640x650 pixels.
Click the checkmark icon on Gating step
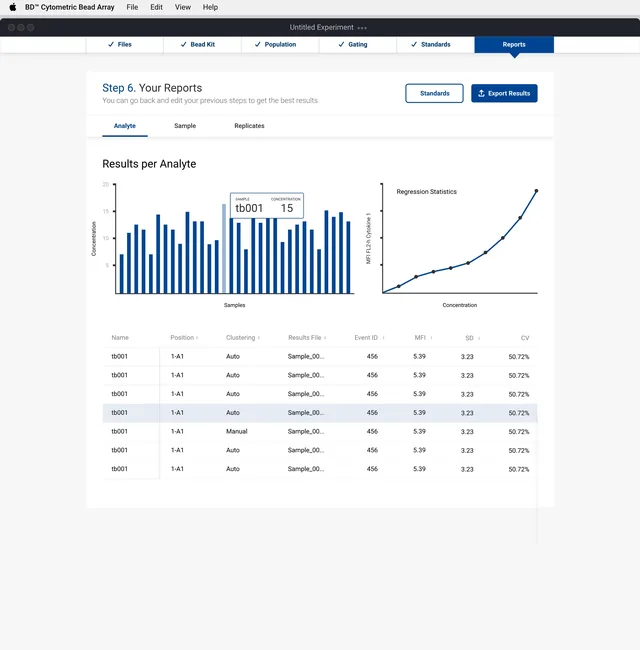click(x=342, y=44)
